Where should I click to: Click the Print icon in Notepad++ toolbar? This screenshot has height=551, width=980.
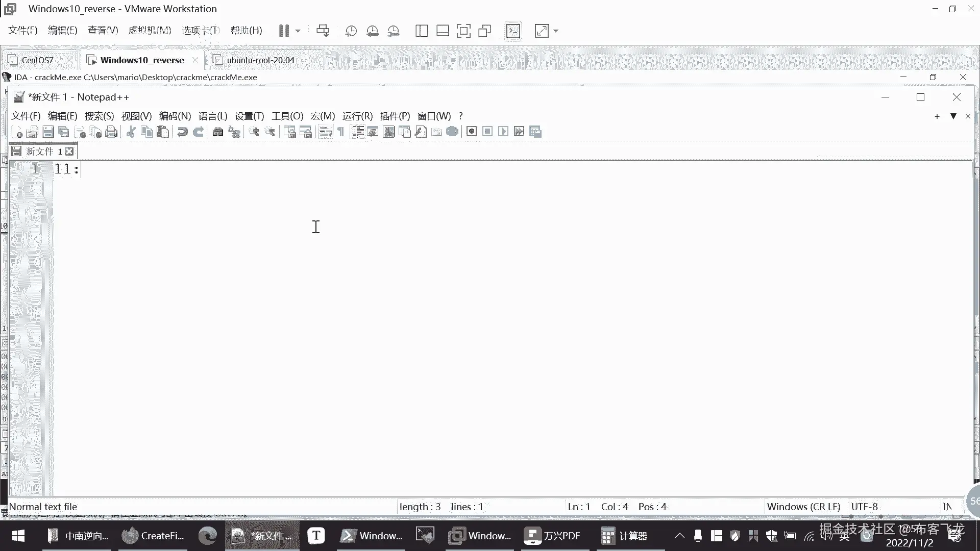(x=111, y=132)
